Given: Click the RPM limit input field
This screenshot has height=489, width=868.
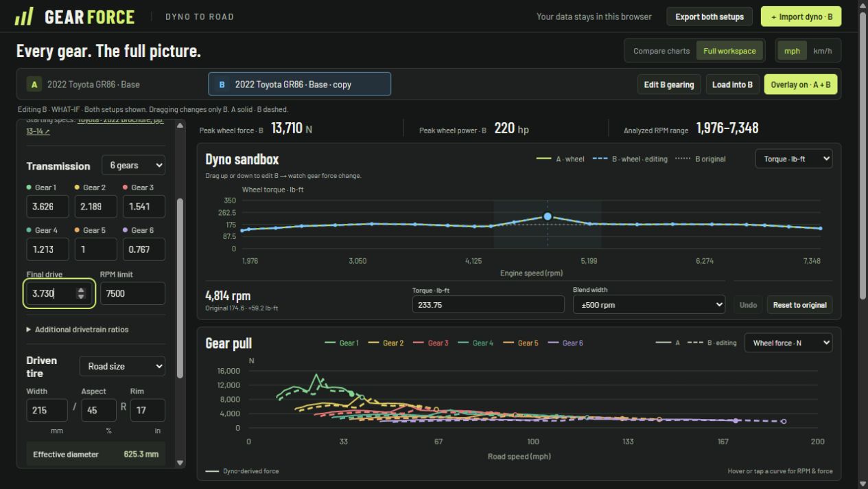Looking at the screenshot, I should click(x=132, y=293).
